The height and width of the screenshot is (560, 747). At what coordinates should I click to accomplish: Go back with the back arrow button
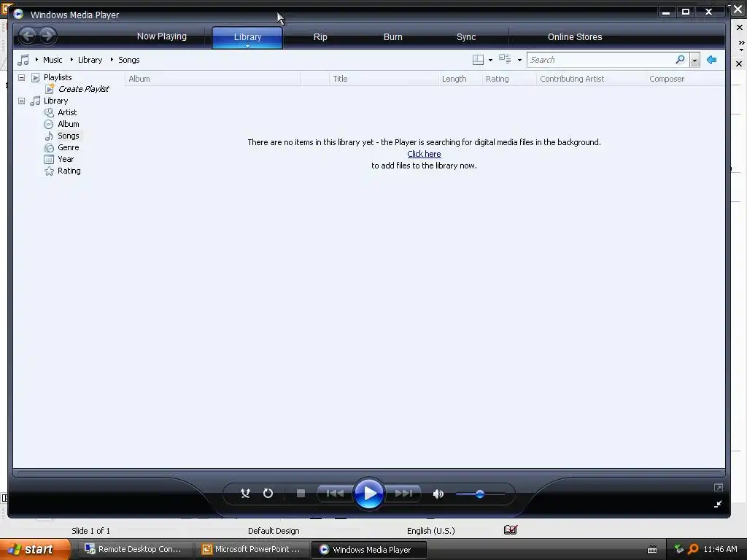[28, 35]
